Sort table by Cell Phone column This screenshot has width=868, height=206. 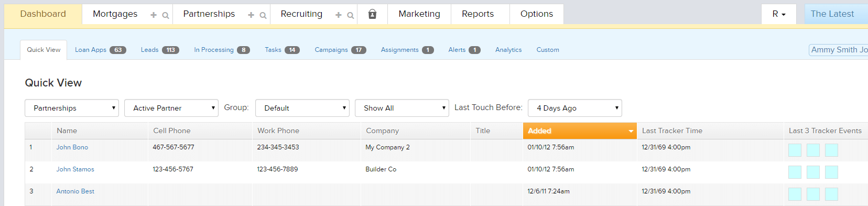coord(200,131)
